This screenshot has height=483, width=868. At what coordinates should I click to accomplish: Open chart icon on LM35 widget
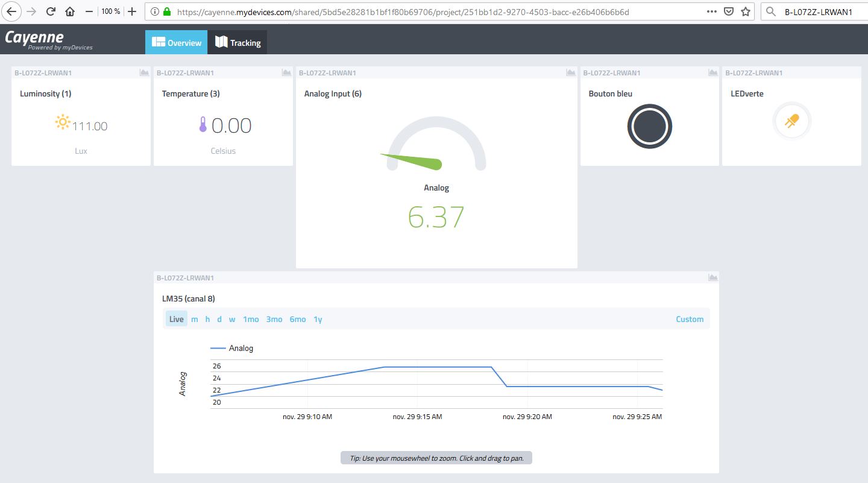[x=712, y=278]
